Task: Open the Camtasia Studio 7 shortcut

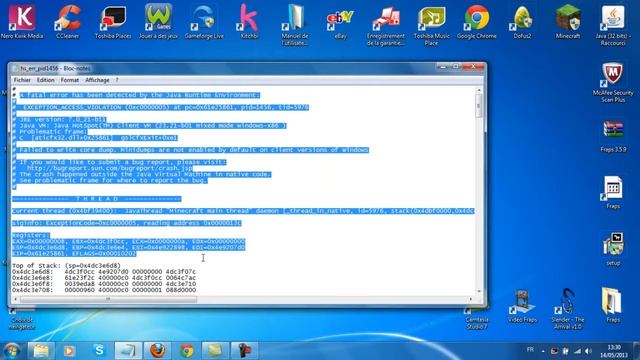Action: pos(477,318)
